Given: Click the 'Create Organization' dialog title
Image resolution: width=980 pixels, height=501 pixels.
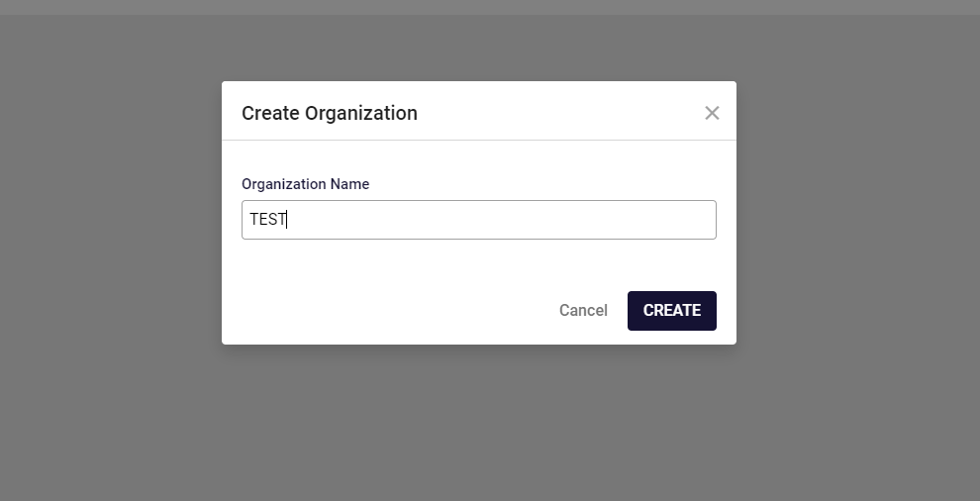Looking at the screenshot, I should pos(330,113).
